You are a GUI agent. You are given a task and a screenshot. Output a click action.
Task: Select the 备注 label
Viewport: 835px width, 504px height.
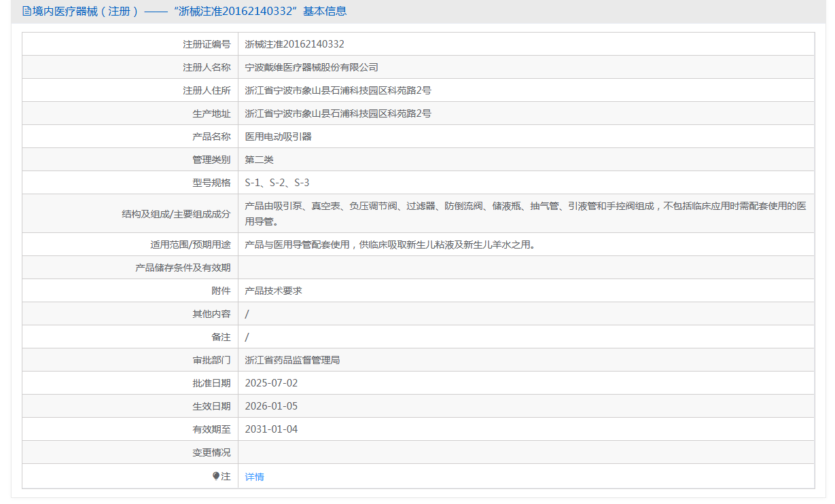tap(221, 337)
